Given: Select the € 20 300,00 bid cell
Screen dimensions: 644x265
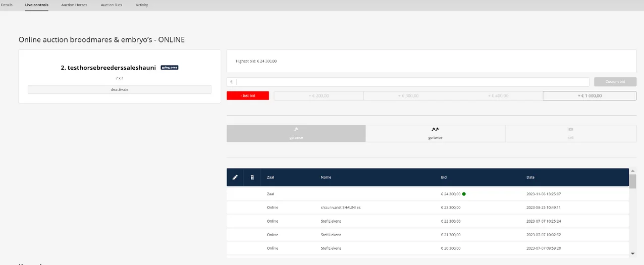Looking at the screenshot, I should pyautogui.click(x=450, y=248).
